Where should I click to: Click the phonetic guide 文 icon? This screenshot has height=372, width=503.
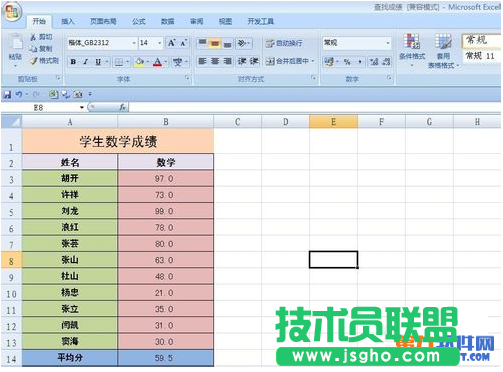click(177, 62)
